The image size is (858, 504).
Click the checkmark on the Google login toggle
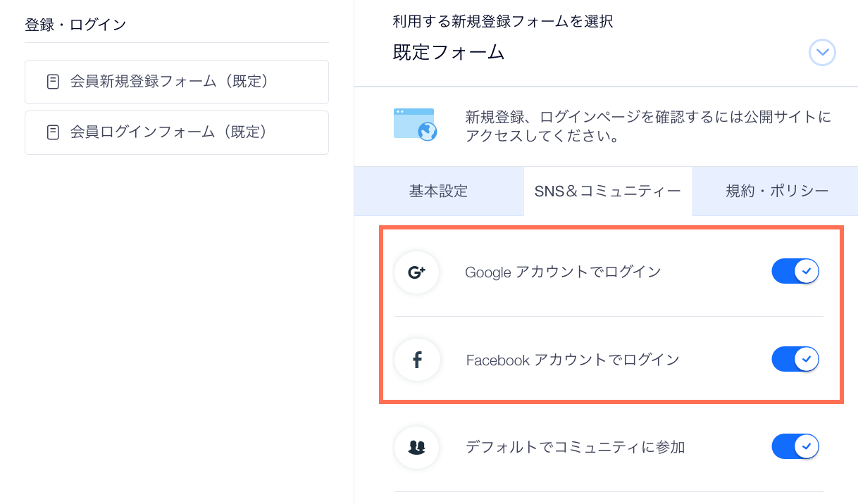(807, 271)
